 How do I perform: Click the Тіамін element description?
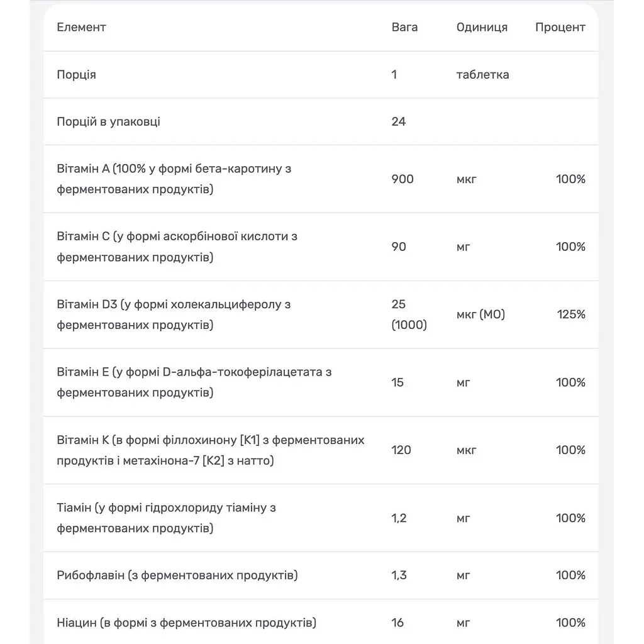click(x=166, y=518)
